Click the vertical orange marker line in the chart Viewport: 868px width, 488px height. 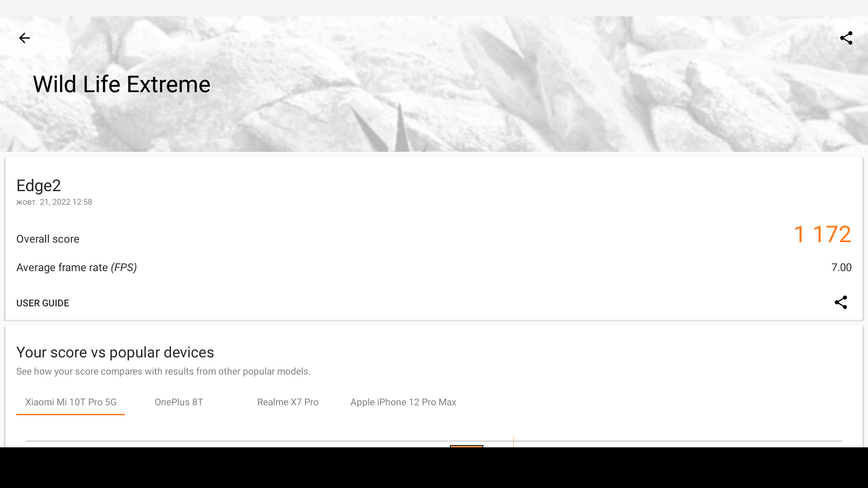(514, 441)
